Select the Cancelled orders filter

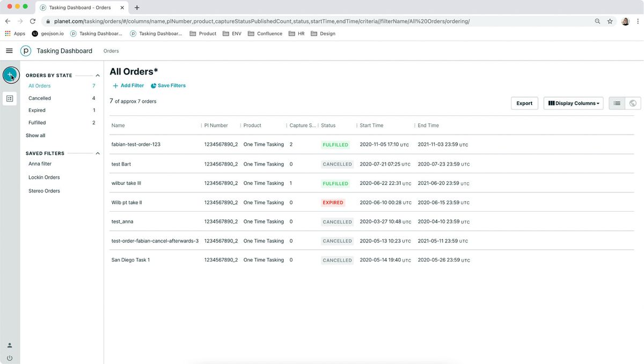click(40, 99)
